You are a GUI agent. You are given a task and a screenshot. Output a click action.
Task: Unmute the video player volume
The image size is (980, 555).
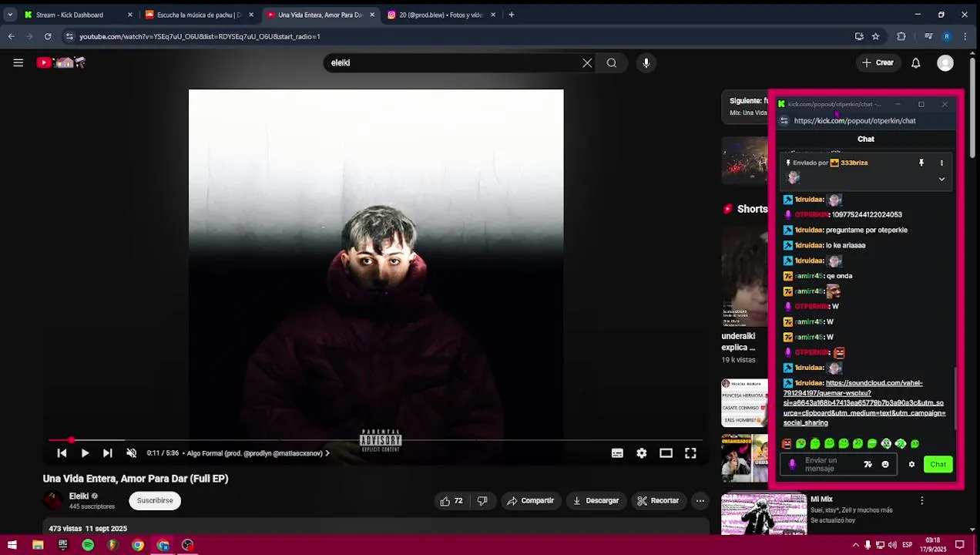pos(132,453)
